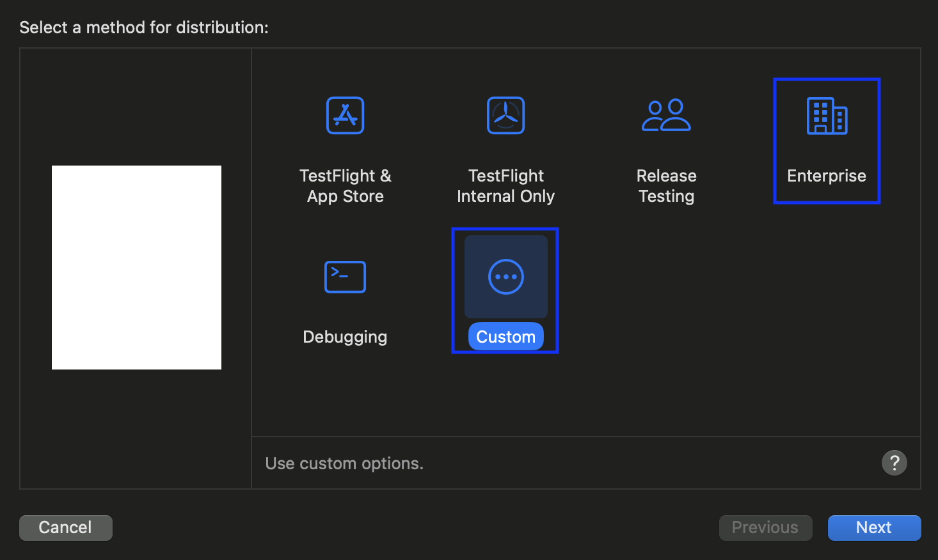Pick the Release Testing people icon

(x=666, y=116)
